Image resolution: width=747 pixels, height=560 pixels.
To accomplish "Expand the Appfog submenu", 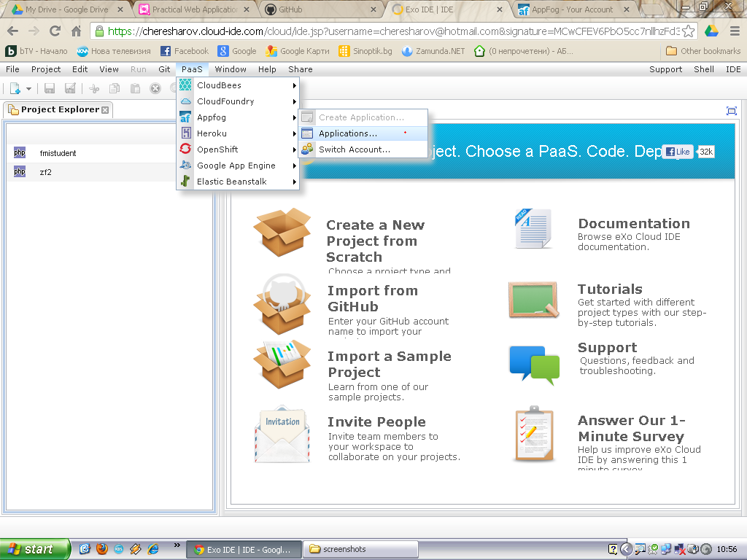I will (x=239, y=117).
